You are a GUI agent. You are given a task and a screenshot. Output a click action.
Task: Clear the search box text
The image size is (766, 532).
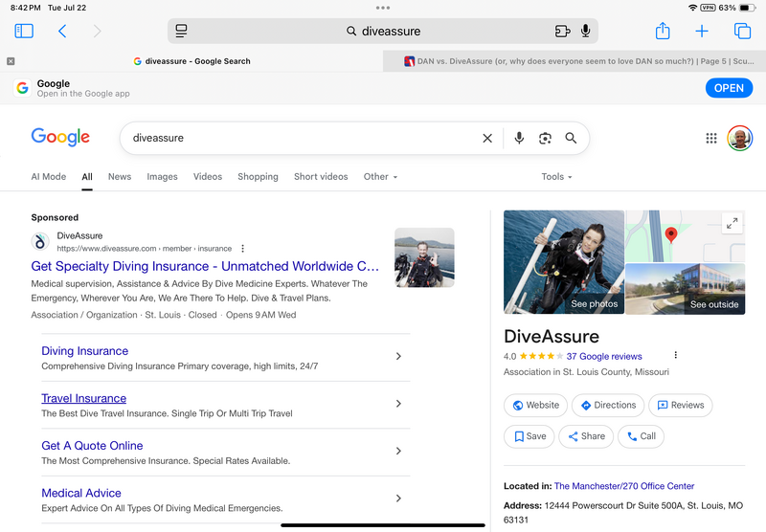pos(487,138)
